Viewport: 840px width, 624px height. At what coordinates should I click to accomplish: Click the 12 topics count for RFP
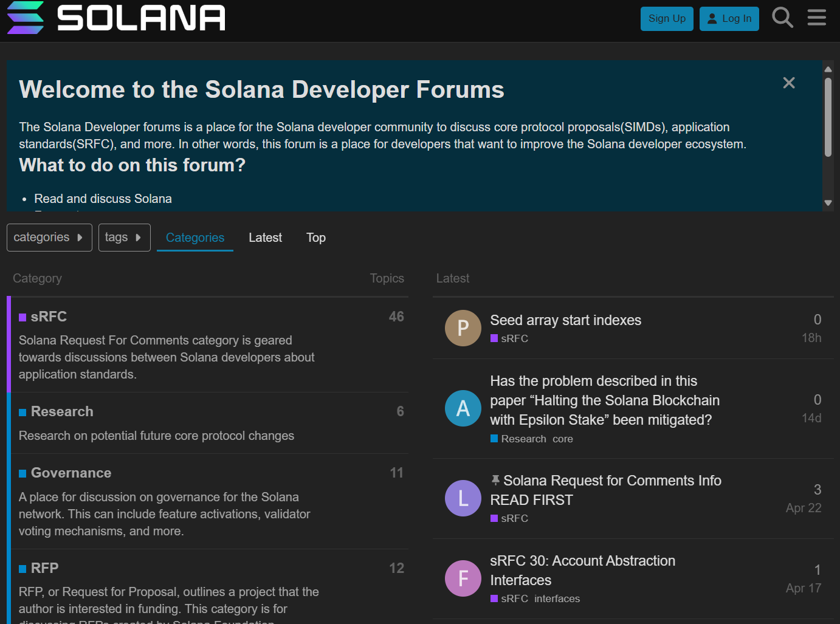tap(396, 568)
